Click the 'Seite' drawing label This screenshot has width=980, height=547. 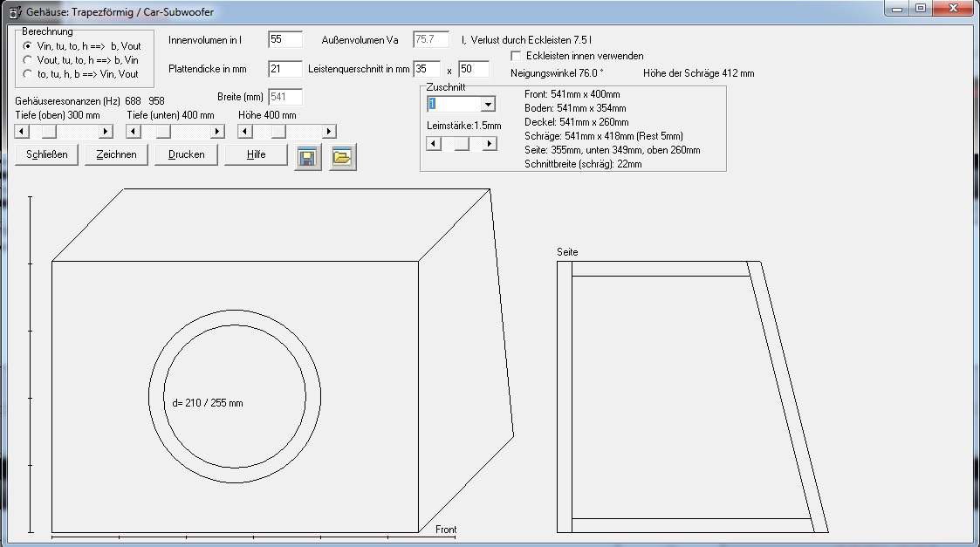567,252
